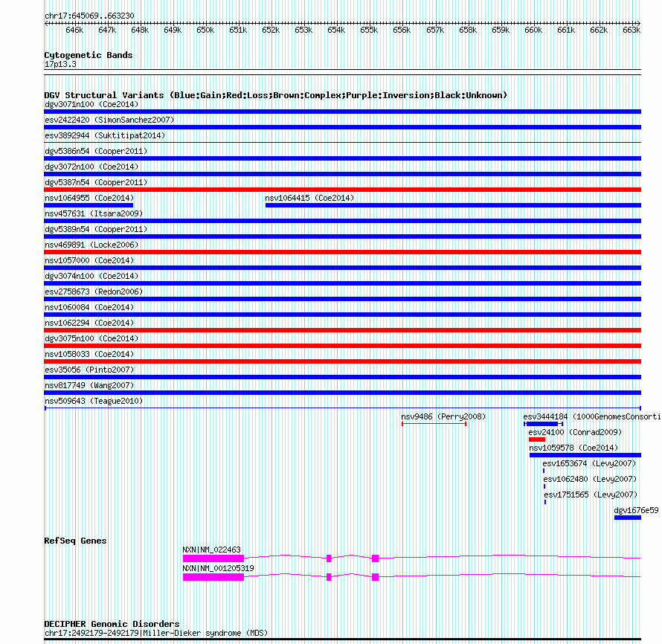Click the dgv1676e59 blue gain bar

[x=628, y=518]
